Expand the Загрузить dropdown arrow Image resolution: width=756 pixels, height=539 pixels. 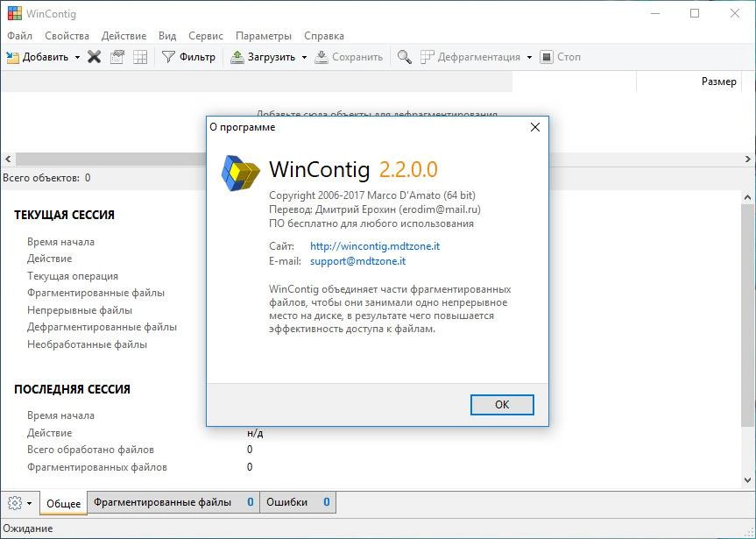[x=304, y=58]
